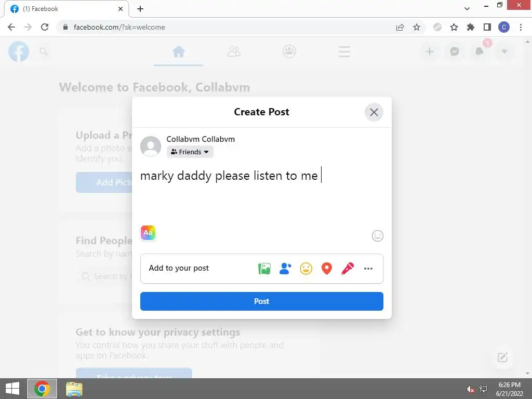Image resolution: width=532 pixels, height=399 pixels.
Task: Open the notifications bell
Action: pos(480,51)
